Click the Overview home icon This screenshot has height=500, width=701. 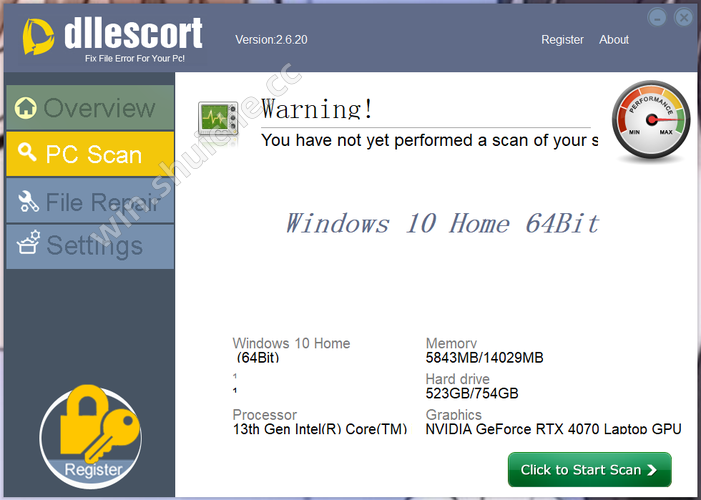[25, 108]
